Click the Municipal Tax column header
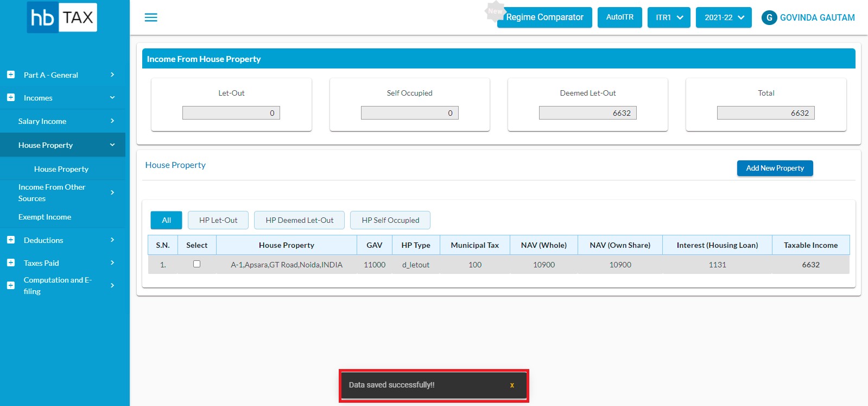This screenshot has height=406, width=868. pyautogui.click(x=475, y=245)
